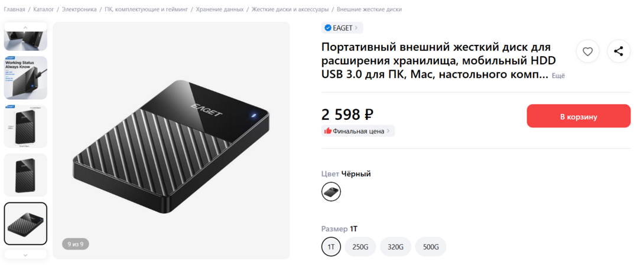Click the main product image

point(171,140)
